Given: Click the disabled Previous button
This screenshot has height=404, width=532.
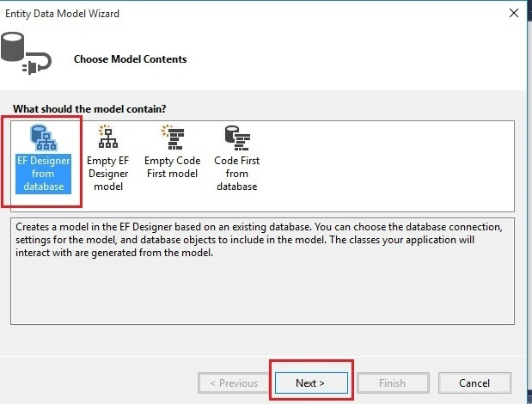Looking at the screenshot, I should tap(234, 383).
